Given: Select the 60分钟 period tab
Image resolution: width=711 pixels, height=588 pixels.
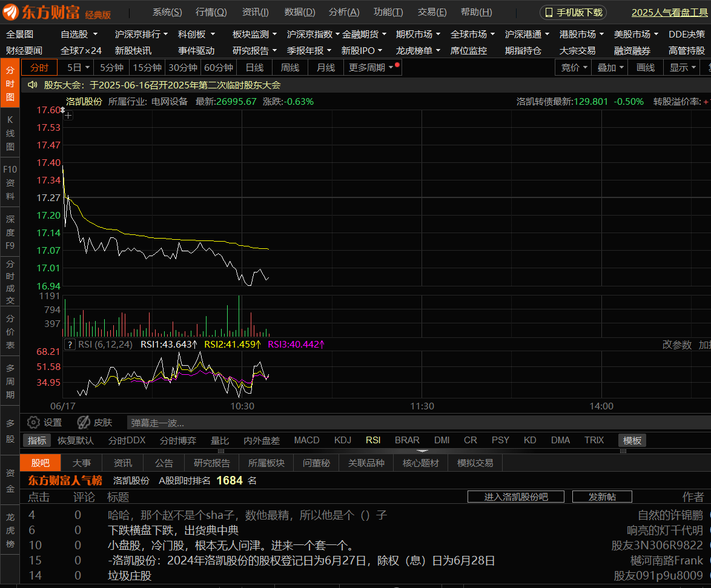Looking at the screenshot, I should (x=219, y=68).
